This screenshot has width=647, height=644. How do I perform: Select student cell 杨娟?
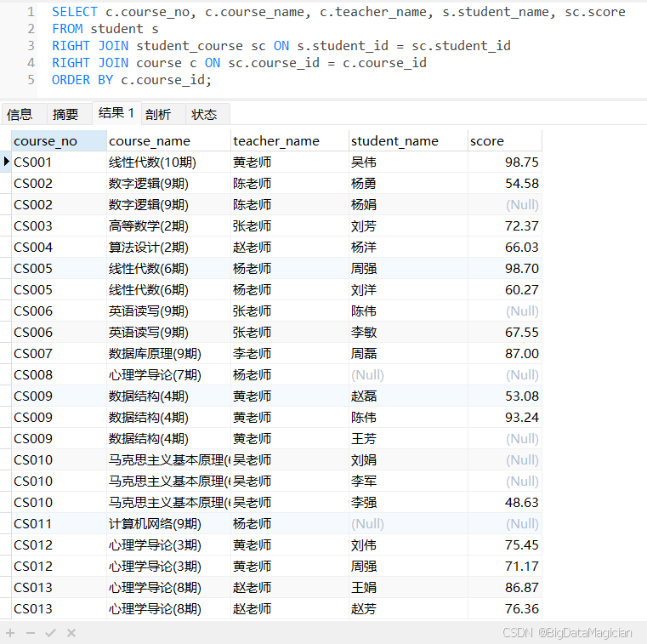408,205
